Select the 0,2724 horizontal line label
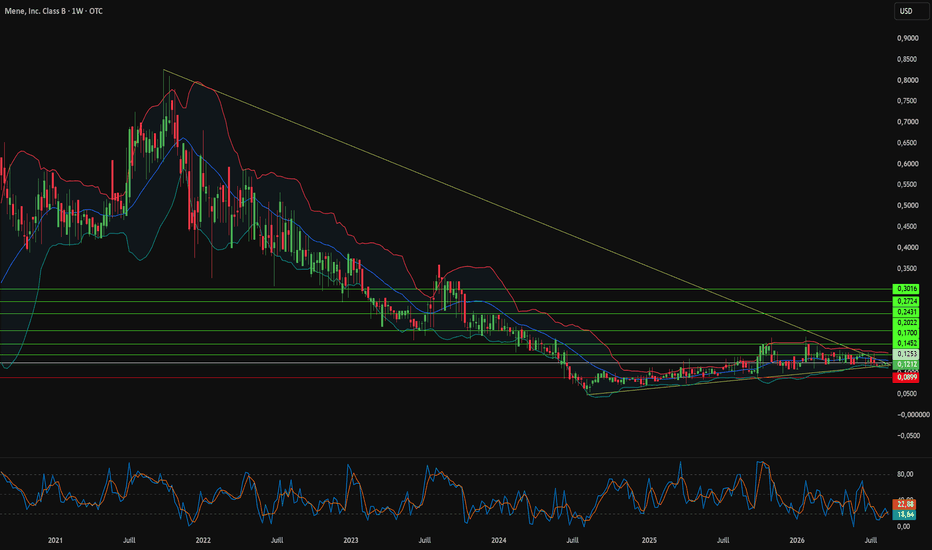This screenshot has width=932, height=550. 906,301
